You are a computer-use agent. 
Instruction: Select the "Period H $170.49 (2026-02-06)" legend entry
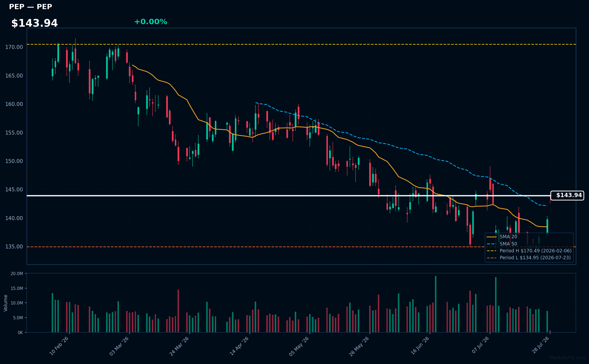coord(529,251)
